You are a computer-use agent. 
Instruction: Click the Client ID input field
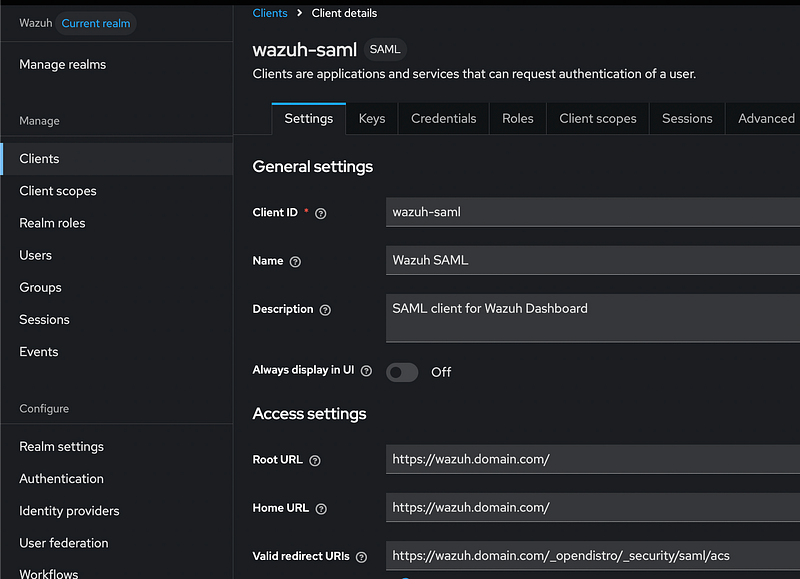coord(593,212)
